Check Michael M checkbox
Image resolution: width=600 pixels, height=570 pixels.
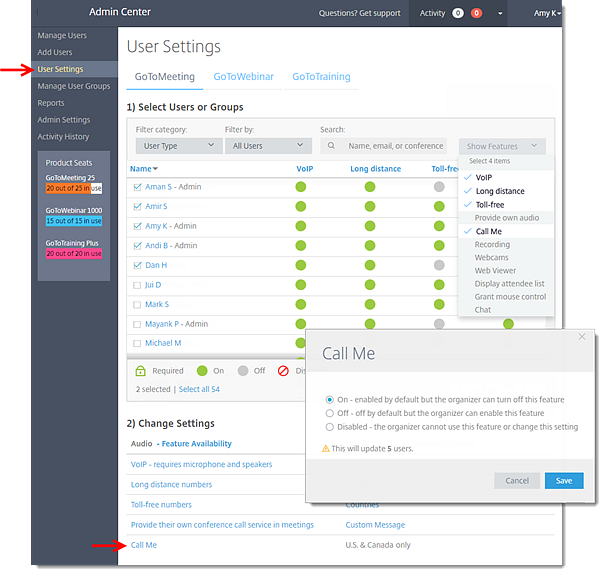(x=137, y=344)
